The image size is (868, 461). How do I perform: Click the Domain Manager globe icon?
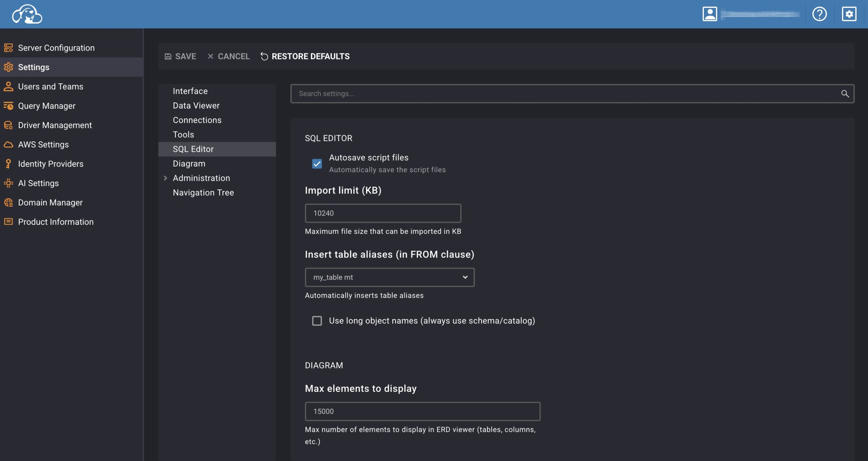tap(8, 202)
